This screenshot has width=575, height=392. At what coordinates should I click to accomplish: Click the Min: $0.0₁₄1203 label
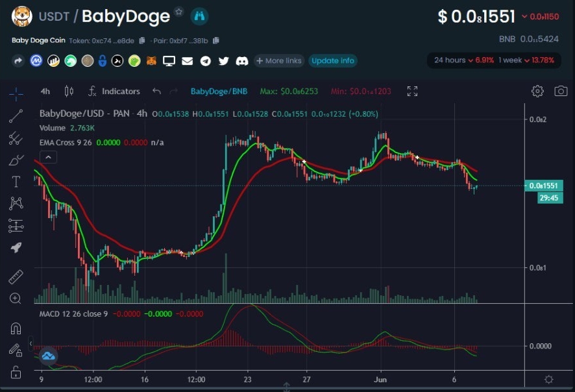point(361,92)
